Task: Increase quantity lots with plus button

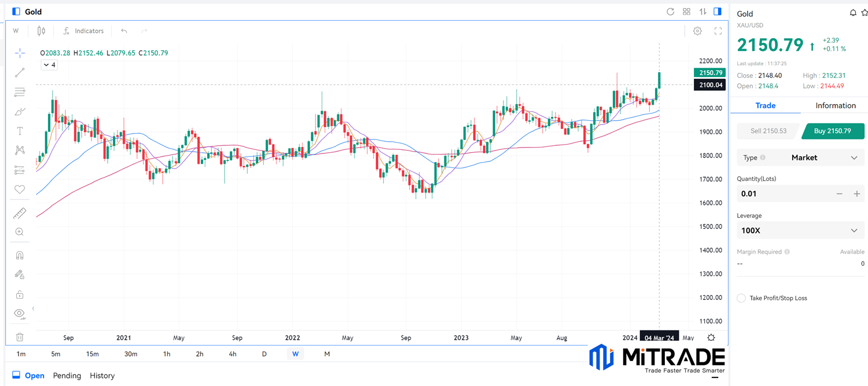Action: 857,194
